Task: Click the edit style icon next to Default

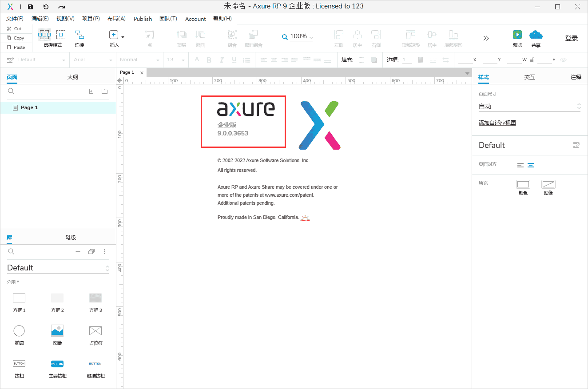Action: click(576, 145)
